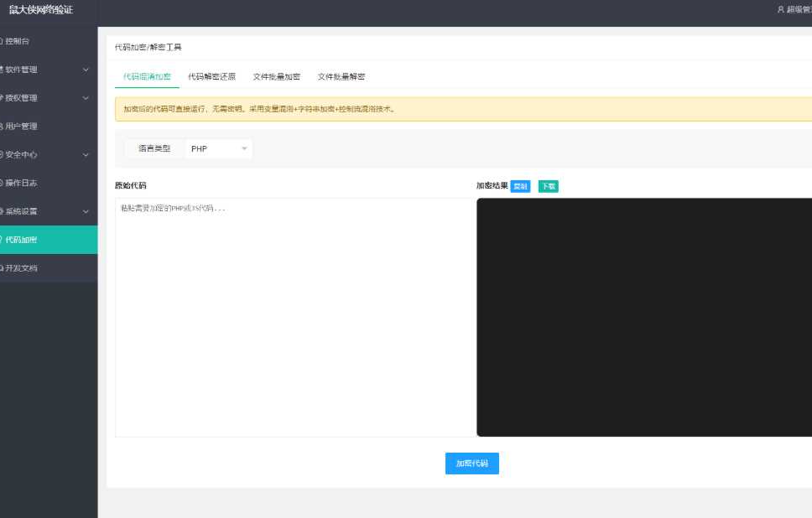Expand the 软件管理 sidebar submenu arrow

coord(86,70)
